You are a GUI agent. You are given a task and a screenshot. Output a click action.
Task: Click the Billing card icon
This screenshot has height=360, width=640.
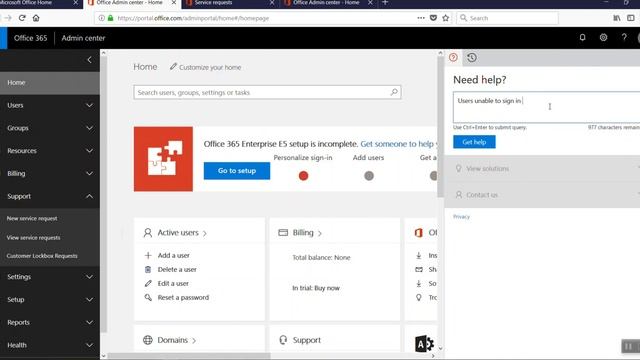coord(283,233)
